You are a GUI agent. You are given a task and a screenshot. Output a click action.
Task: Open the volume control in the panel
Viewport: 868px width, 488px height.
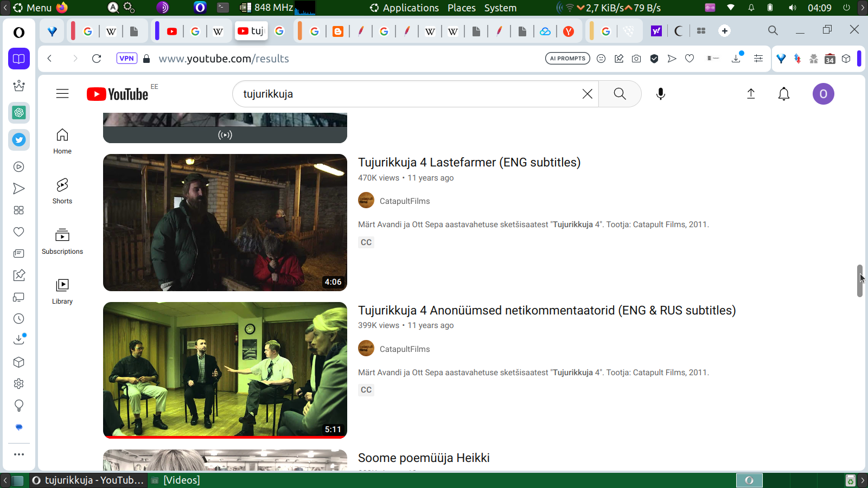[x=793, y=8]
